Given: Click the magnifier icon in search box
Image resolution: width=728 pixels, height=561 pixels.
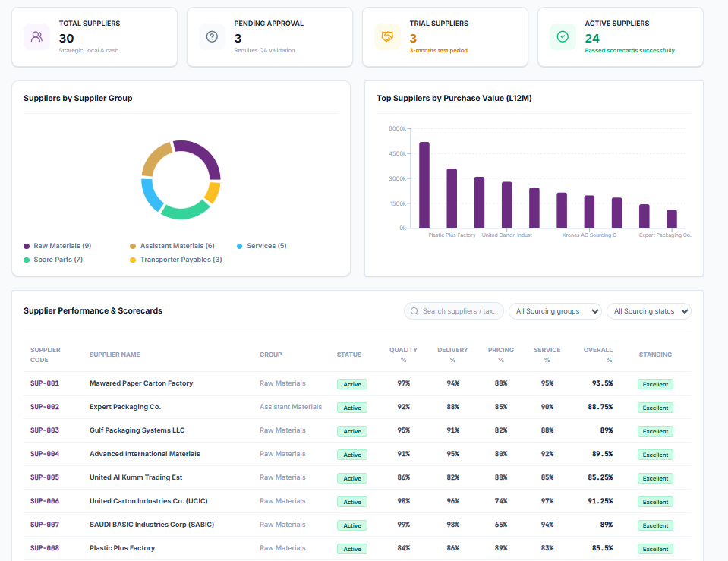Looking at the screenshot, I should 414,311.
